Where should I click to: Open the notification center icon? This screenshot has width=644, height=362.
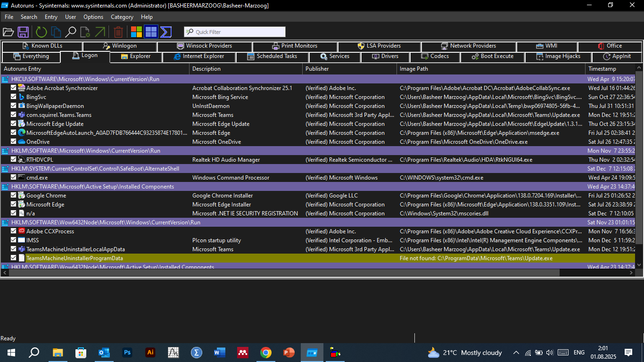(x=628, y=353)
